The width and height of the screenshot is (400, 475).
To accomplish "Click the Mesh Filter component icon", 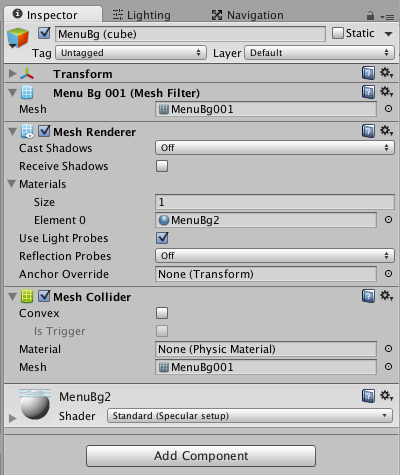I will (27, 93).
